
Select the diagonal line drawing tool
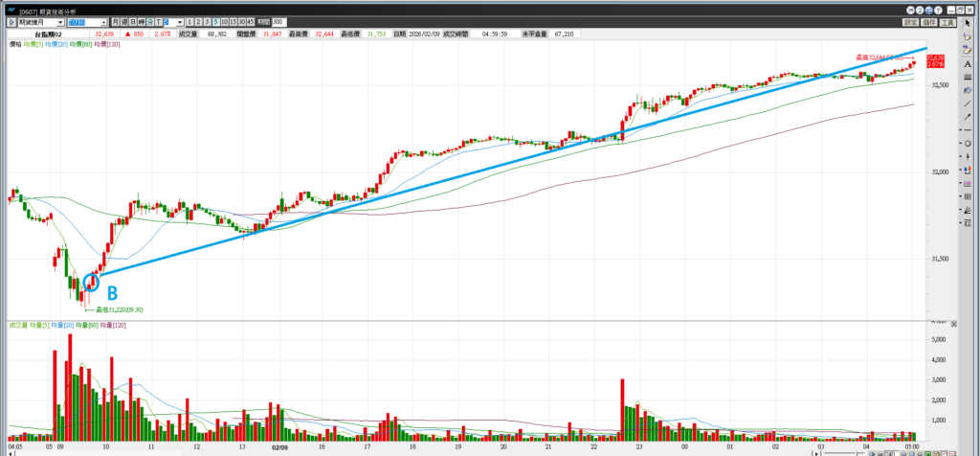(969, 103)
